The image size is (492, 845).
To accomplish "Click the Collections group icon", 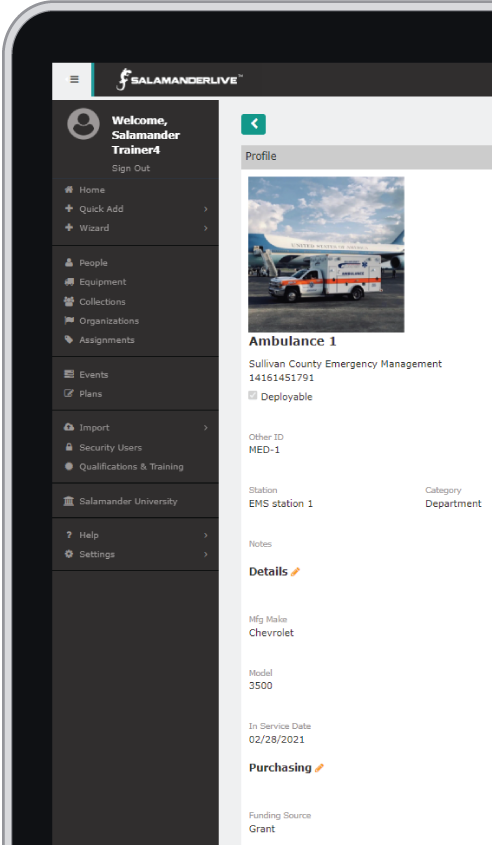I will point(68,301).
